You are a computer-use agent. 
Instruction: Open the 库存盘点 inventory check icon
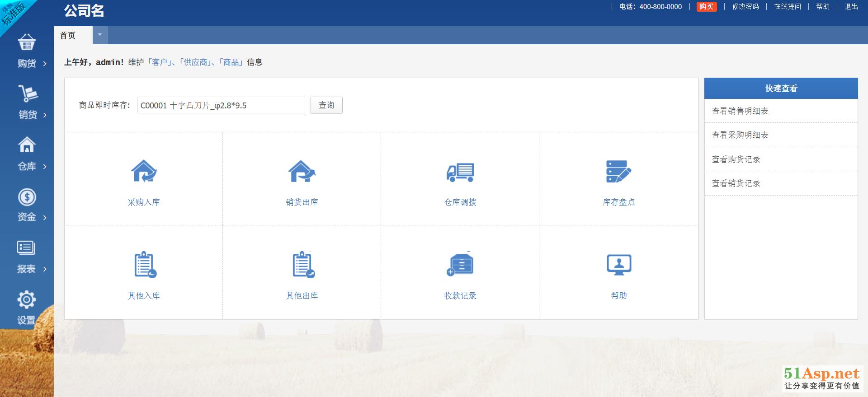coord(618,172)
